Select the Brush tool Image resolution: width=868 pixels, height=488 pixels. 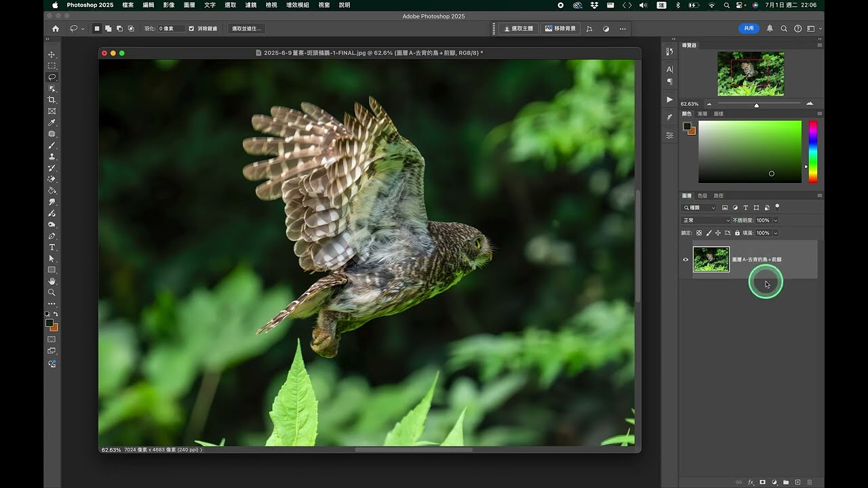point(52,145)
